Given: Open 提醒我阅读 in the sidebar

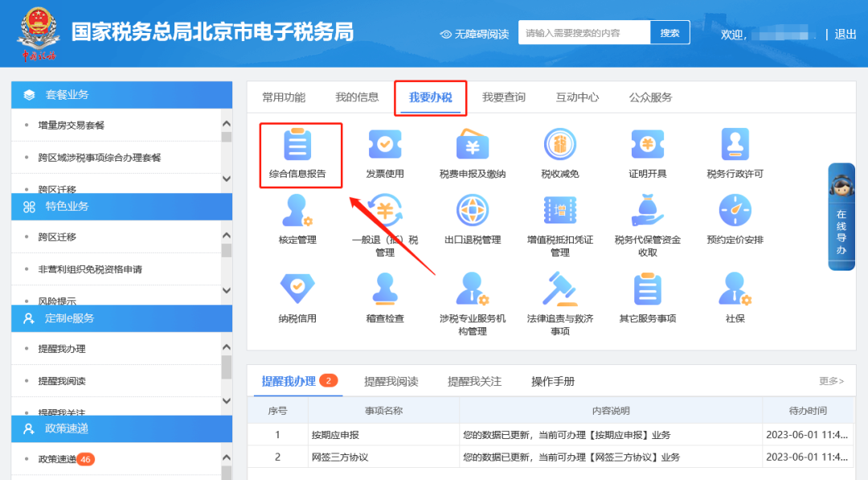Looking at the screenshot, I should coord(62,381).
